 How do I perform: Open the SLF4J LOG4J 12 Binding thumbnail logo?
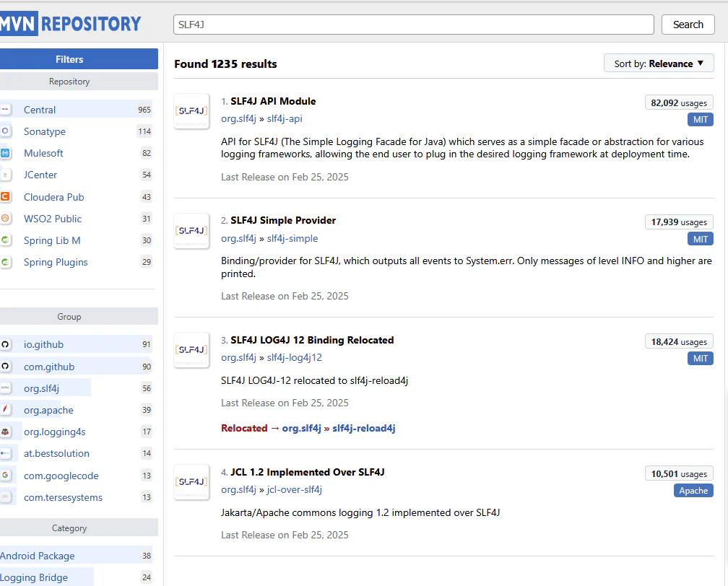pyautogui.click(x=191, y=350)
